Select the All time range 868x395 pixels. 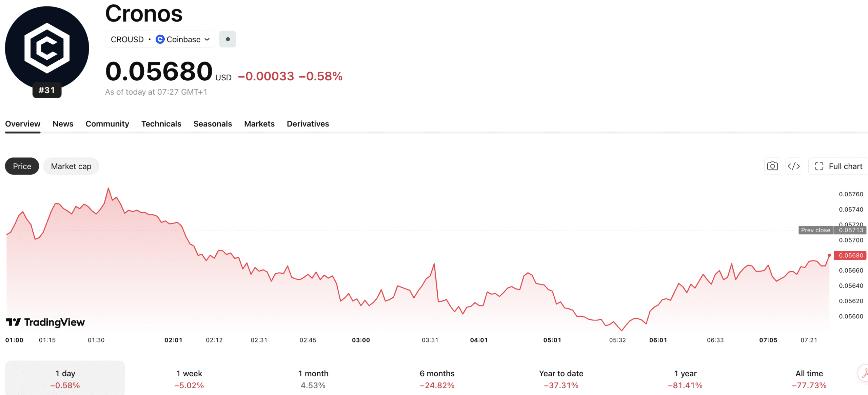point(809,379)
